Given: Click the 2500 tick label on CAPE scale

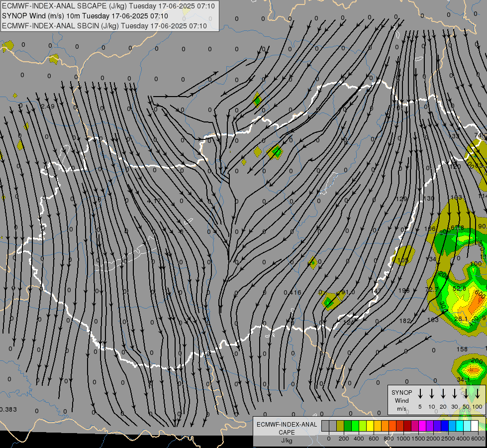Looking at the screenshot, I should 448,439.
